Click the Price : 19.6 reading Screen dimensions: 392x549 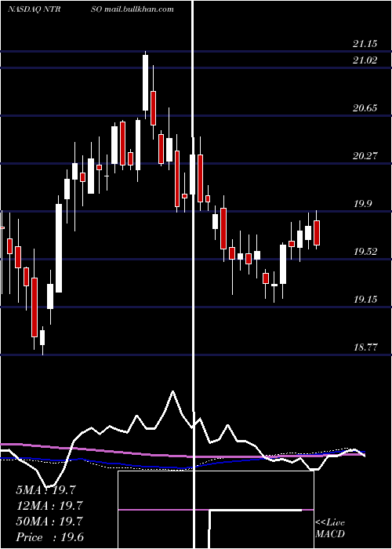coord(49,537)
